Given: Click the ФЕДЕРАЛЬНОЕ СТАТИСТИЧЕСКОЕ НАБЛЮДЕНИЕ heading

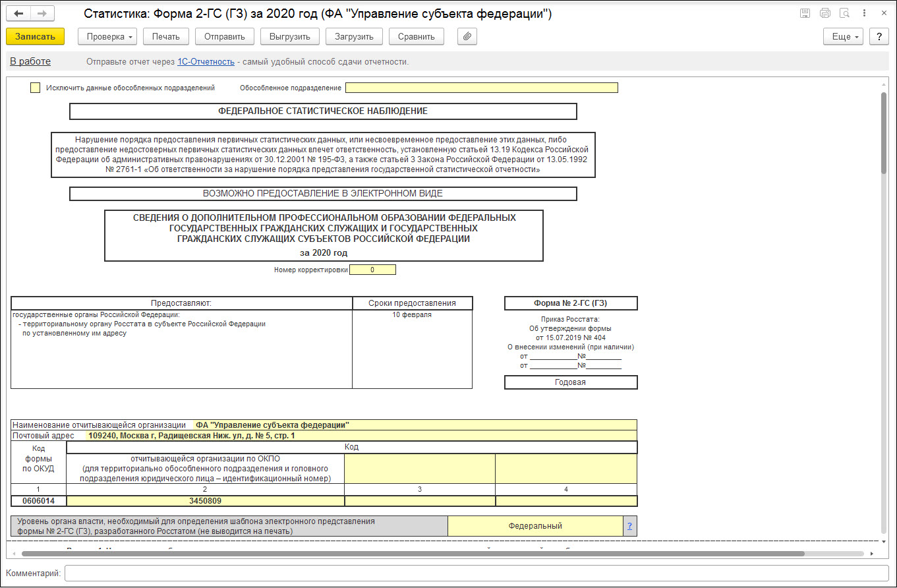Looking at the screenshot, I should click(323, 111).
